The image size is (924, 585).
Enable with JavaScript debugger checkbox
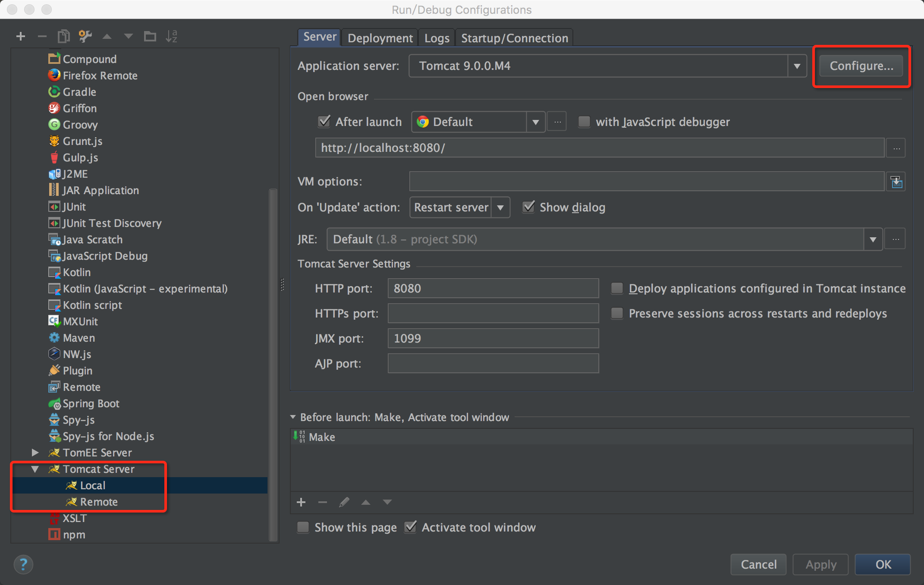coord(584,122)
